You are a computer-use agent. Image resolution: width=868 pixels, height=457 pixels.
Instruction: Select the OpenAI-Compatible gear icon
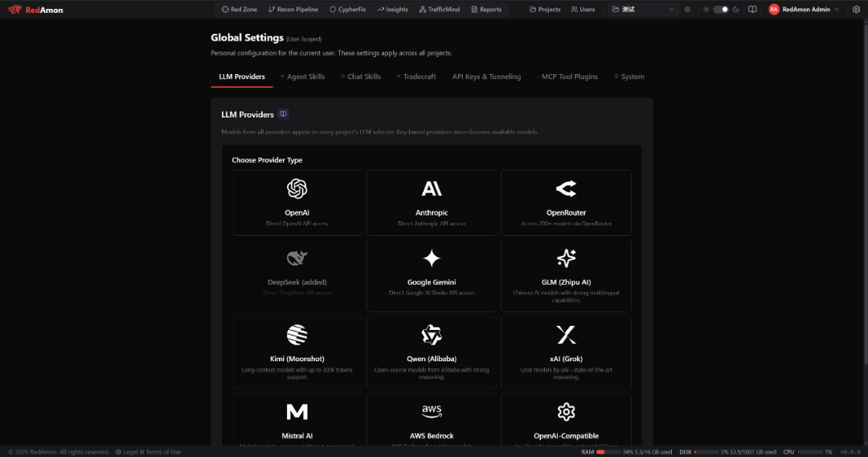tap(566, 412)
